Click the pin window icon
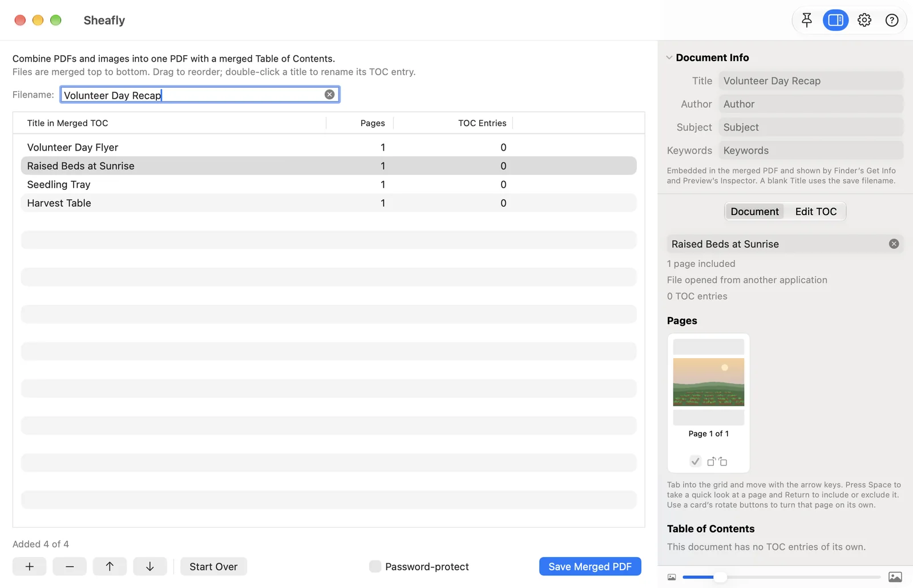This screenshot has width=913, height=588. click(806, 21)
